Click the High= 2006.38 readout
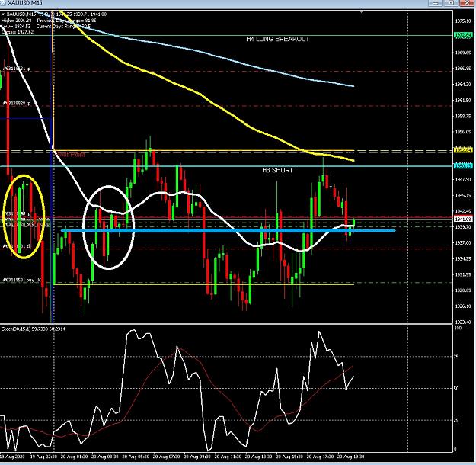This screenshot has height=465, width=476. [x=17, y=21]
